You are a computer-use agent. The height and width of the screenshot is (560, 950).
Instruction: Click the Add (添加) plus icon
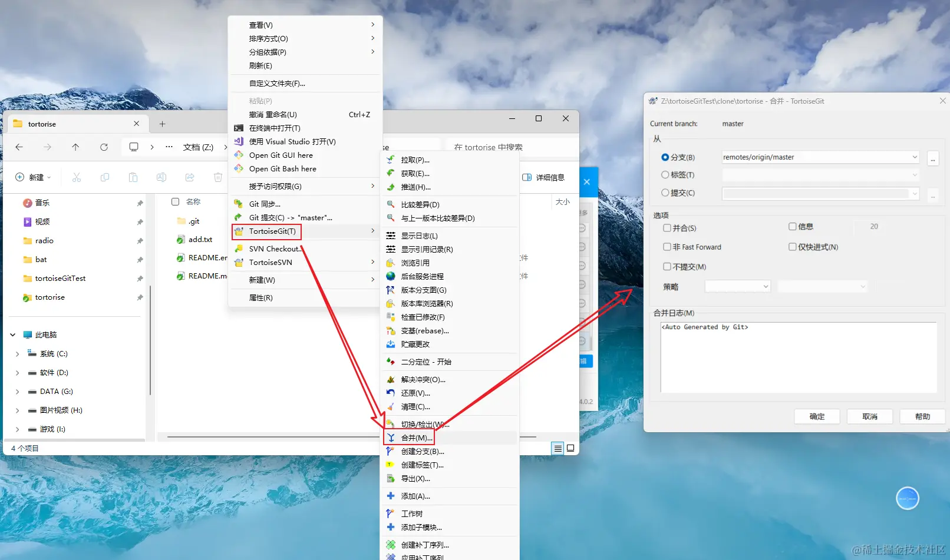point(390,496)
